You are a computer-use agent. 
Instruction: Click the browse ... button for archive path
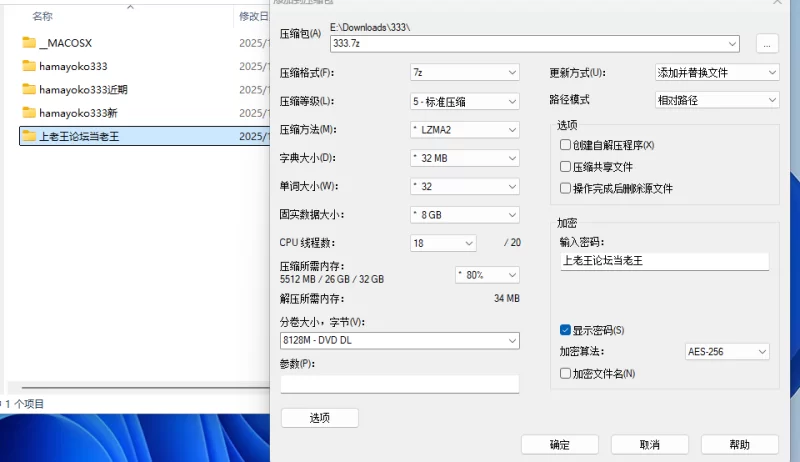(x=767, y=44)
